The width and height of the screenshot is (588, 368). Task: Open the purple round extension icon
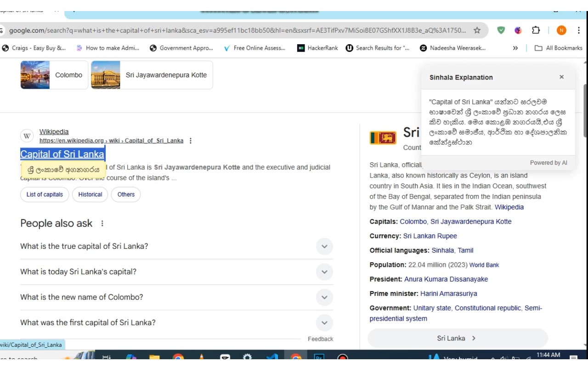[518, 30]
